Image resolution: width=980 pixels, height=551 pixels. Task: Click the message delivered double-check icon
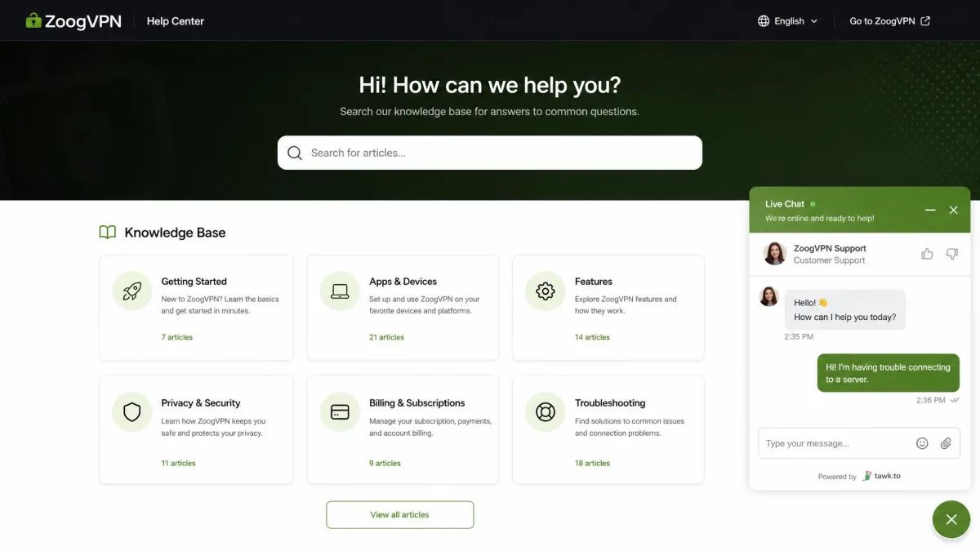pyautogui.click(x=955, y=400)
